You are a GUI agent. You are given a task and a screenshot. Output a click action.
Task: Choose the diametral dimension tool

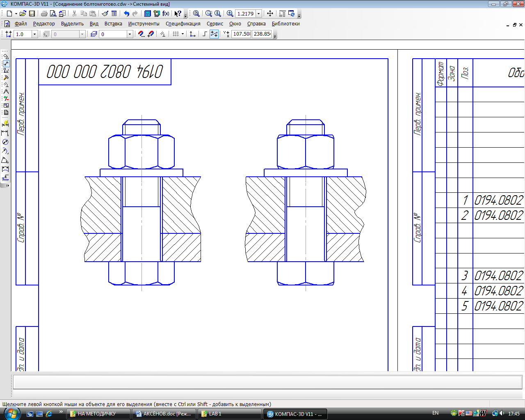pos(5,142)
